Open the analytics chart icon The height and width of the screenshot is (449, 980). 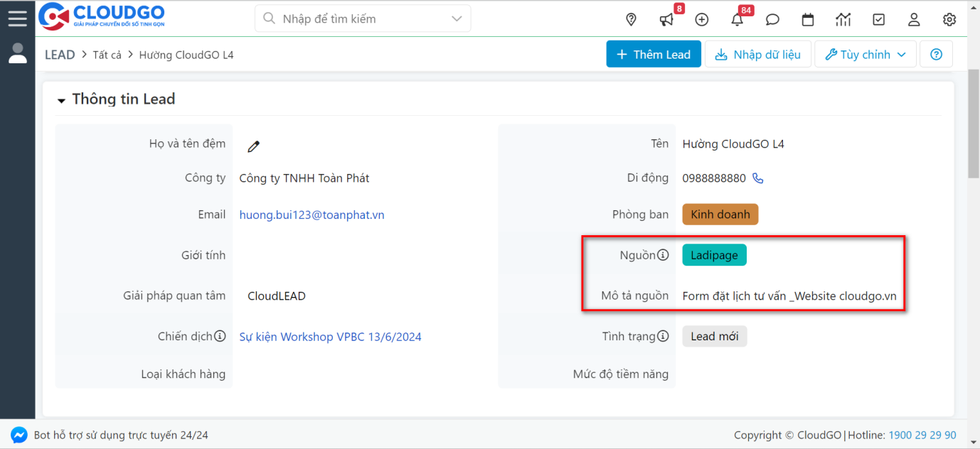[843, 19]
